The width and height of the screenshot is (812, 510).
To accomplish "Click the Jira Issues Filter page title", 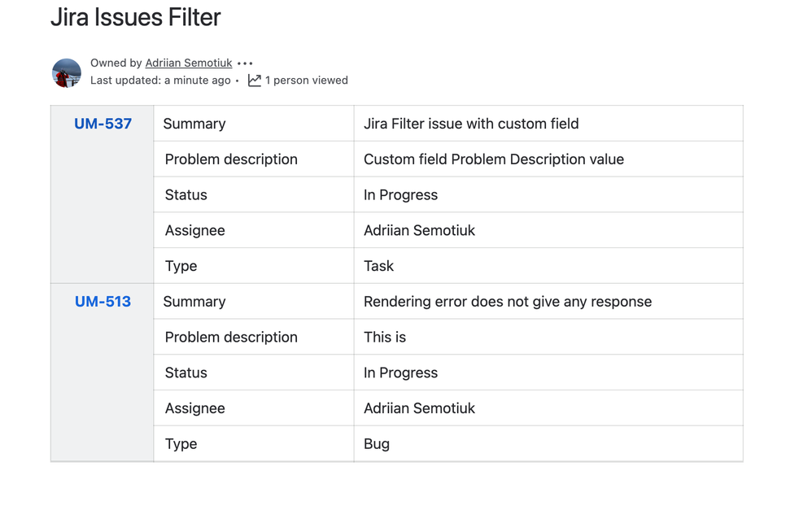I will 136,17.
